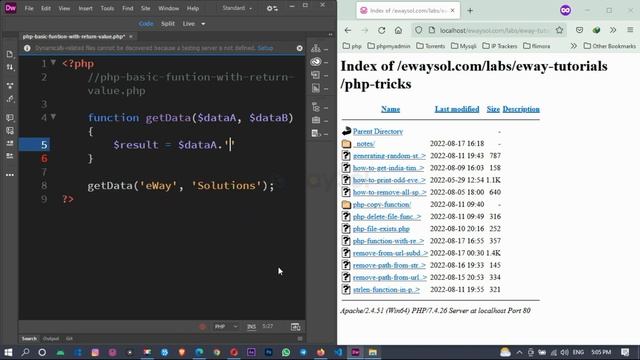Open new tab in Firefox
The image size is (640, 360).
click(470, 11)
